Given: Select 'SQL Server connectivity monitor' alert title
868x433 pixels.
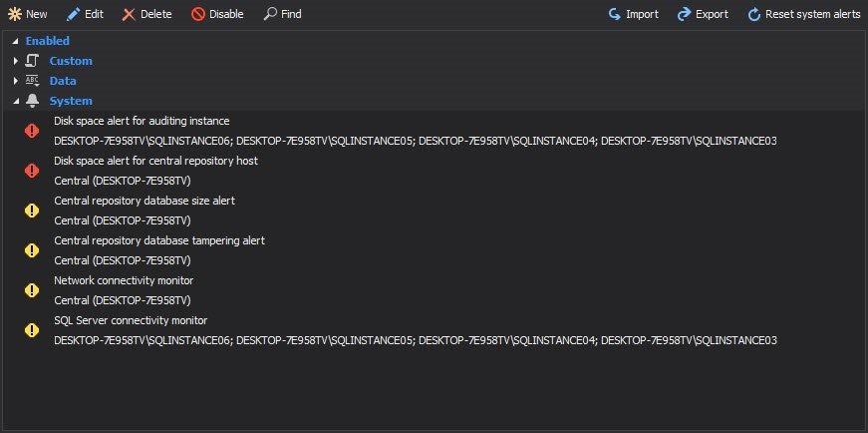Looking at the screenshot, I should 131,320.
